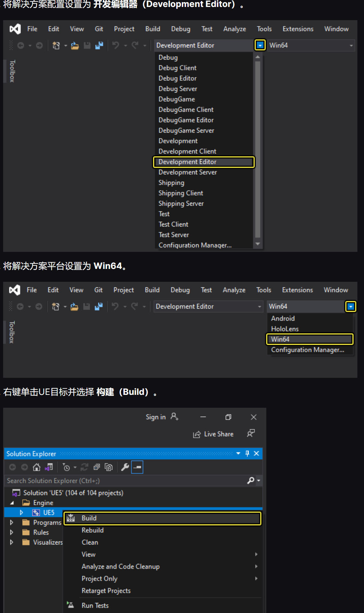The height and width of the screenshot is (613, 364).
Task: Click highlighted platform dropdown arrow above Android entry
Action: [351, 306]
